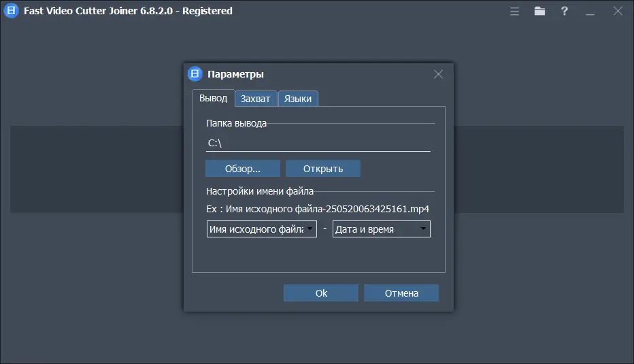Open the Дата и время dropdown
The height and width of the screenshot is (364, 634).
click(381, 229)
